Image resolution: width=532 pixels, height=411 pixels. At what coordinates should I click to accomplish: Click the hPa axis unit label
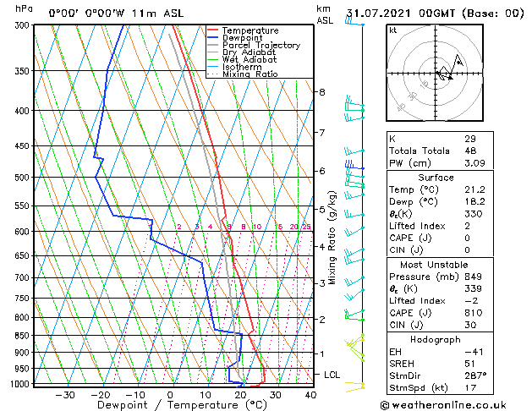coord(24,9)
